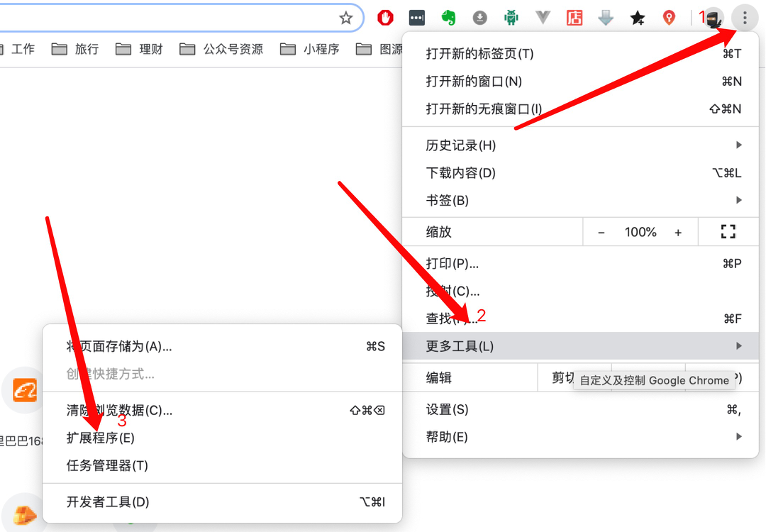766x532 pixels.
Task: Choose 打开新的无痕窗口(I)
Action: click(580, 109)
